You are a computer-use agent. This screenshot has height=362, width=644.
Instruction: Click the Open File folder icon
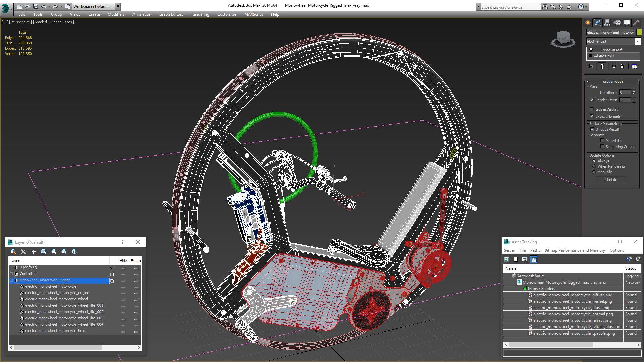[x=27, y=6]
